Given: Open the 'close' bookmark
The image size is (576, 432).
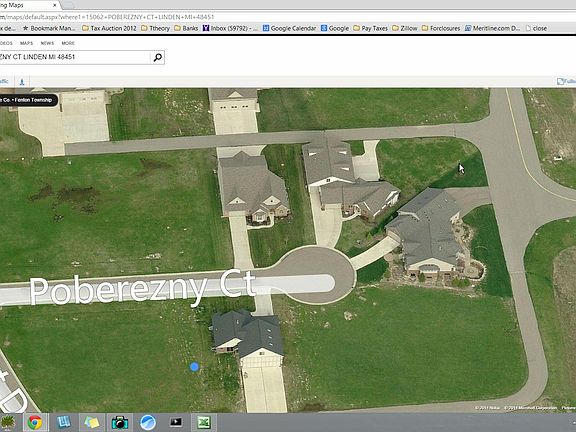Looking at the screenshot, I should 536,28.
